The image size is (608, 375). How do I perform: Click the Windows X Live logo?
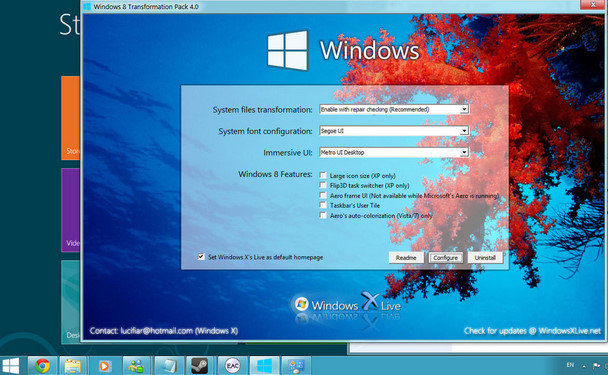click(x=347, y=304)
